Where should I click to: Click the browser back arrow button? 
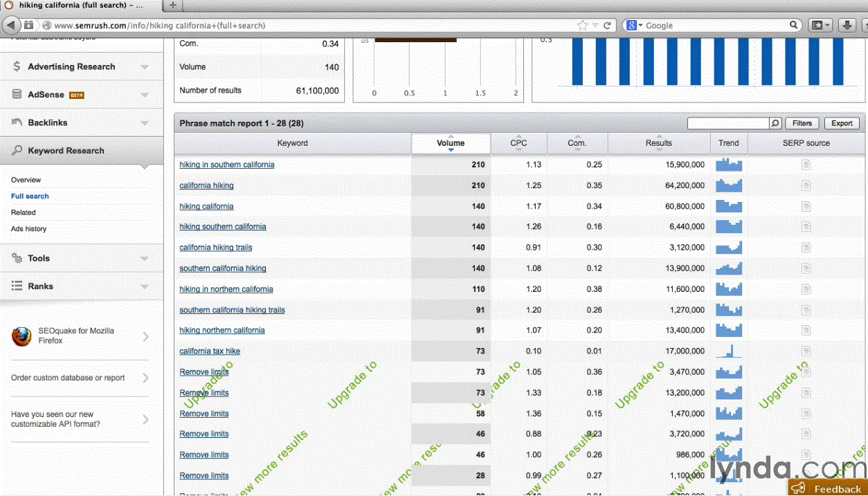(x=11, y=25)
